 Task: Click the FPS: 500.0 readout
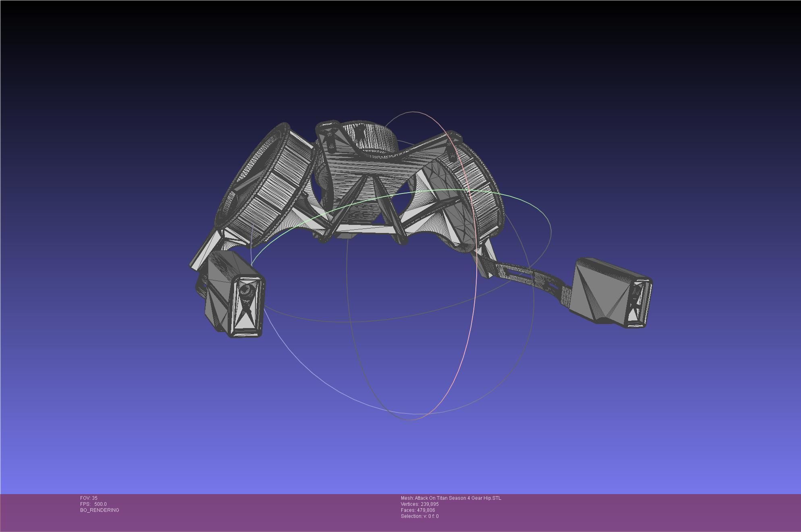pos(93,504)
